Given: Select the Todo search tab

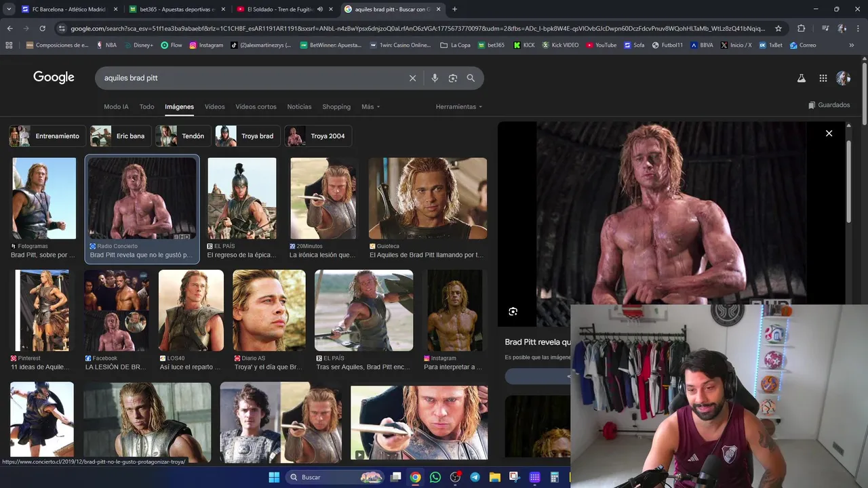Looking at the screenshot, I should point(146,107).
